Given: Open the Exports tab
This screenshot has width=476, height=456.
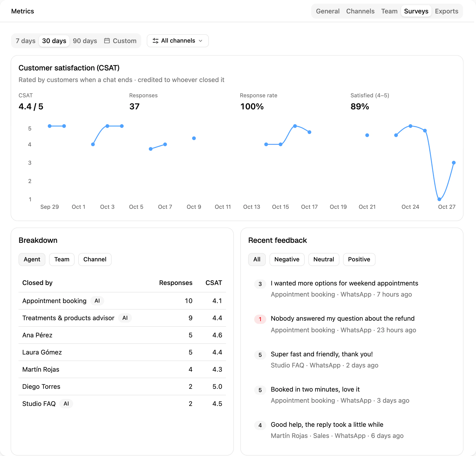Looking at the screenshot, I should click(x=446, y=11).
